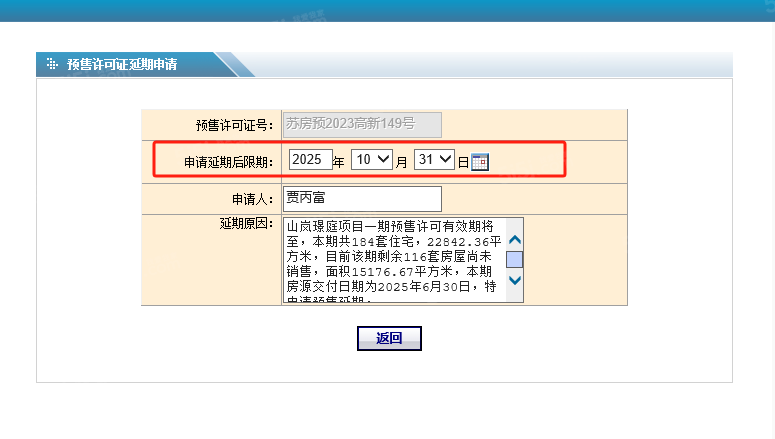Click the applicant name field 贾丙富

coord(362,199)
